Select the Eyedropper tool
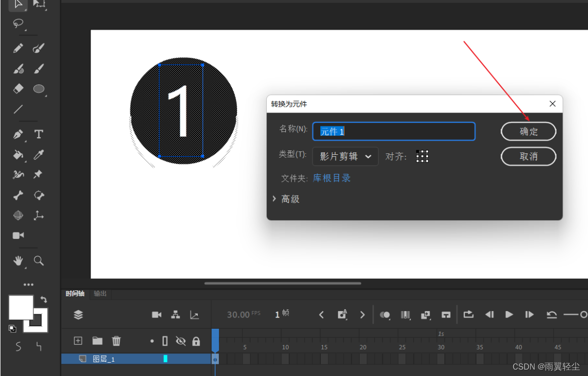Image resolution: width=588 pixels, height=376 pixels. (x=38, y=155)
